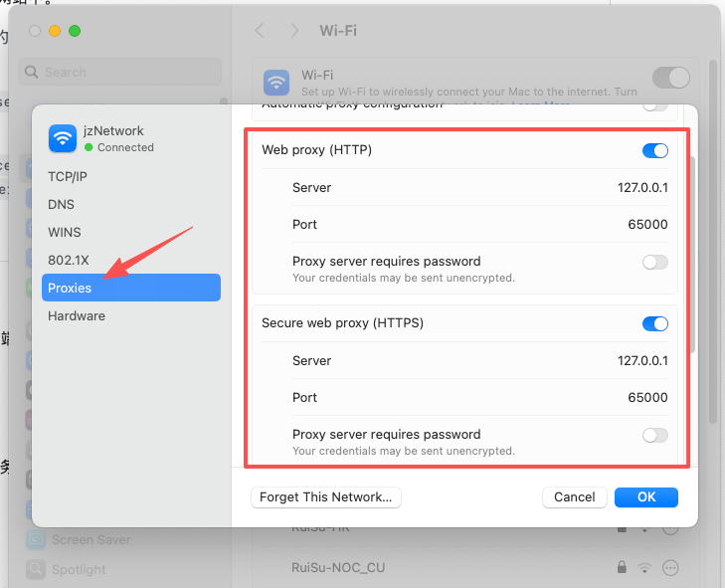725x588 pixels.
Task: Click the jzNetwork Wi-Fi icon
Action: 63,138
